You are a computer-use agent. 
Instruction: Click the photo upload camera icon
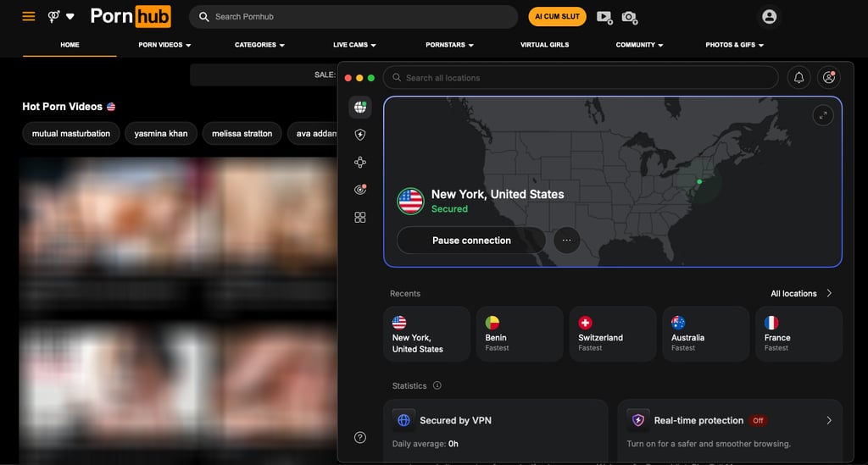point(630,17)
